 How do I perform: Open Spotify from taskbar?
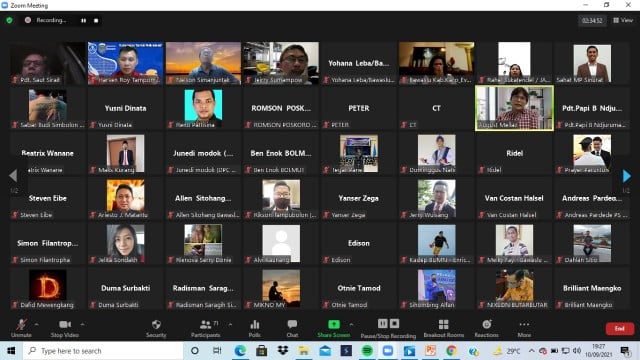(367, 351)
